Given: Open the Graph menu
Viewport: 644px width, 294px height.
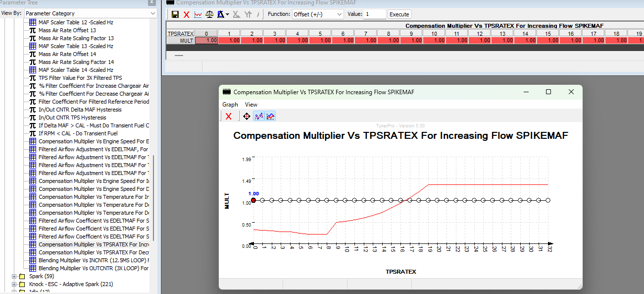Looking at the screenshot, I should 230,105.
